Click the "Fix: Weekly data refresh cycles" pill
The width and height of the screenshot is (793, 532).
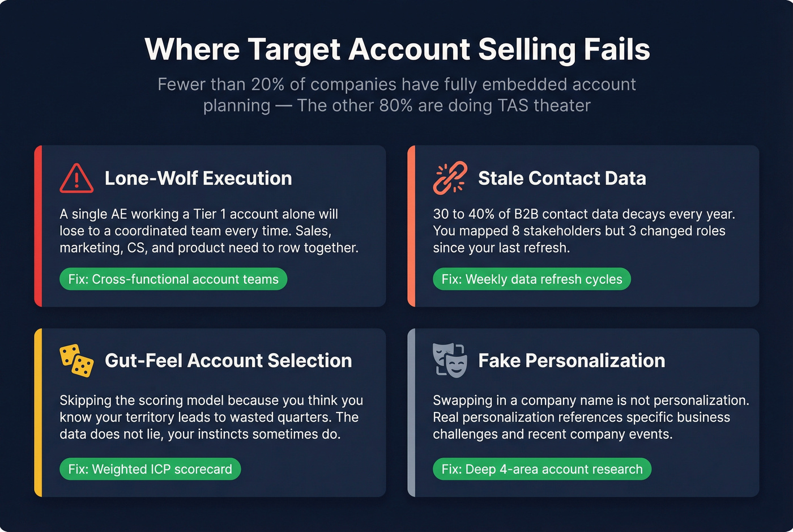(x=531, y=279)
